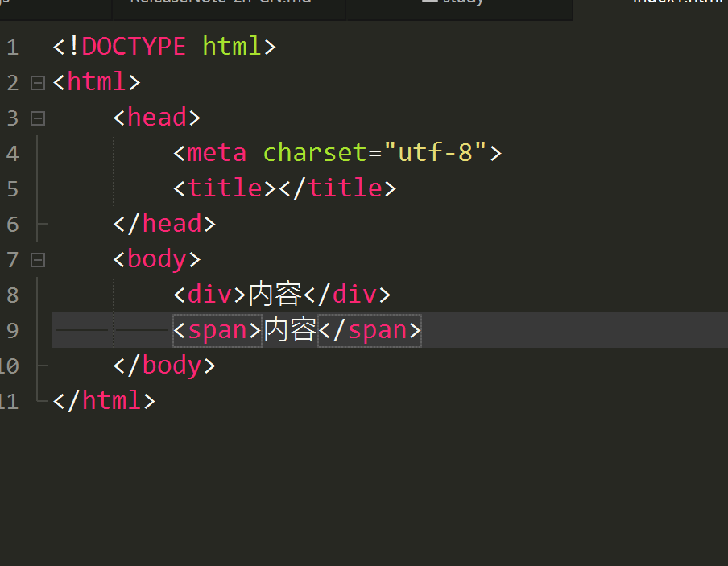This screenshot has width=728, height=566.
Task: Click line number 9 in the gutter
Action: (12, 330)
